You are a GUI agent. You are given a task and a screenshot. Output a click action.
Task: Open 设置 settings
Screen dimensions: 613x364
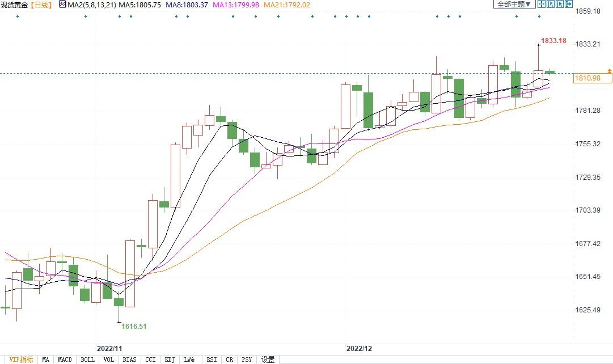(x=268, y=359)
